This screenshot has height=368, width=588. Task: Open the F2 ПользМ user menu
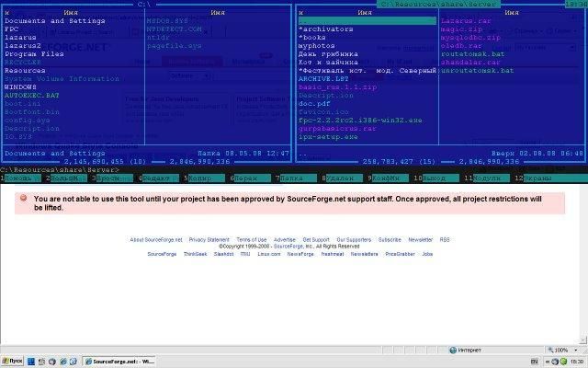click(69, 178)
